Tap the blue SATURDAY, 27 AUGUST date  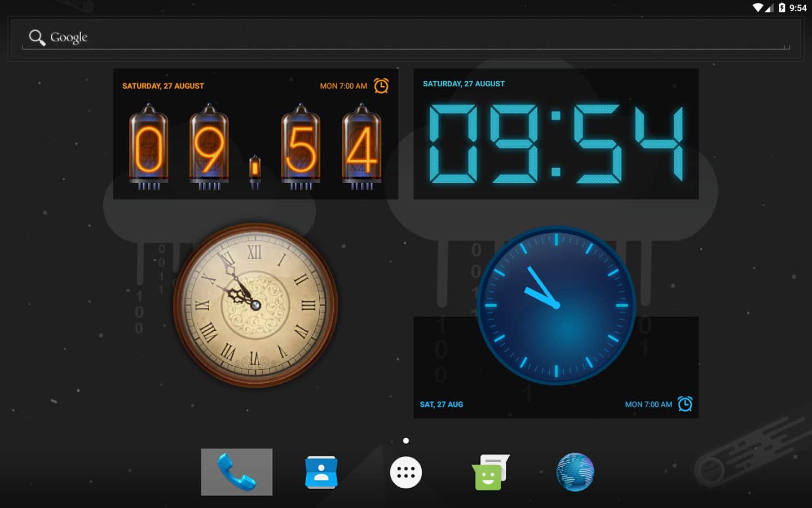pos(464,84)
